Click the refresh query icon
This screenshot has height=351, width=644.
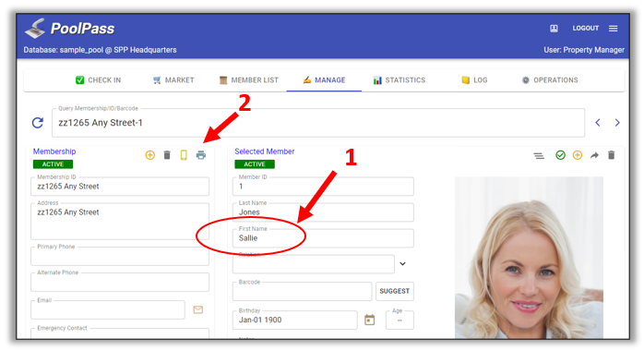click(x=38, y=123)
